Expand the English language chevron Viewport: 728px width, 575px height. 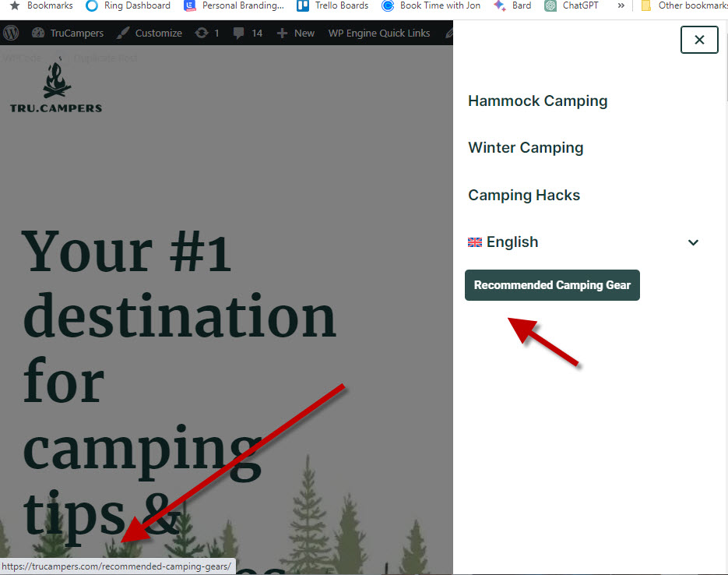tap(693, 242)
